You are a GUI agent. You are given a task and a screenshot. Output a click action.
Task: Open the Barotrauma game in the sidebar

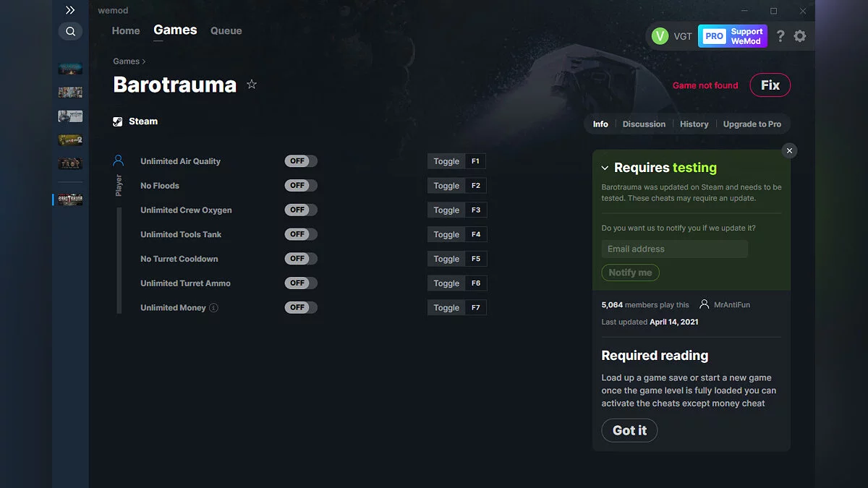pyautogui.click(x=69, y=198)
